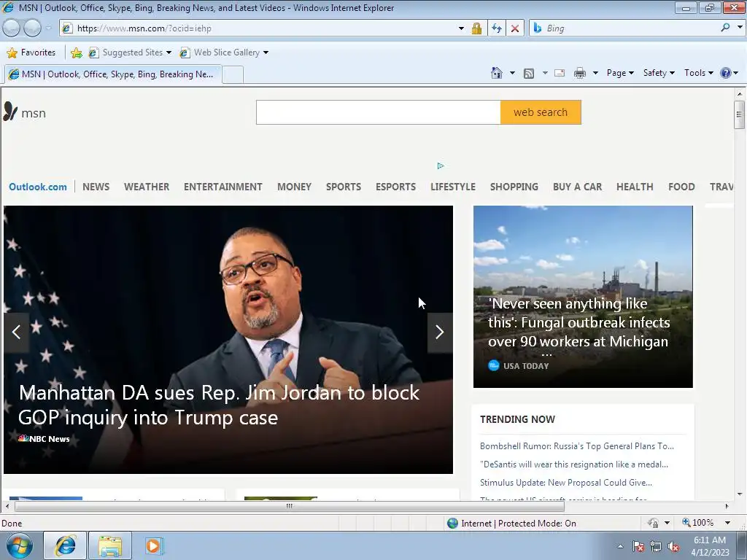Click the muted volume tray icon
Screen dimensions: 747x560
pos(673,547)
